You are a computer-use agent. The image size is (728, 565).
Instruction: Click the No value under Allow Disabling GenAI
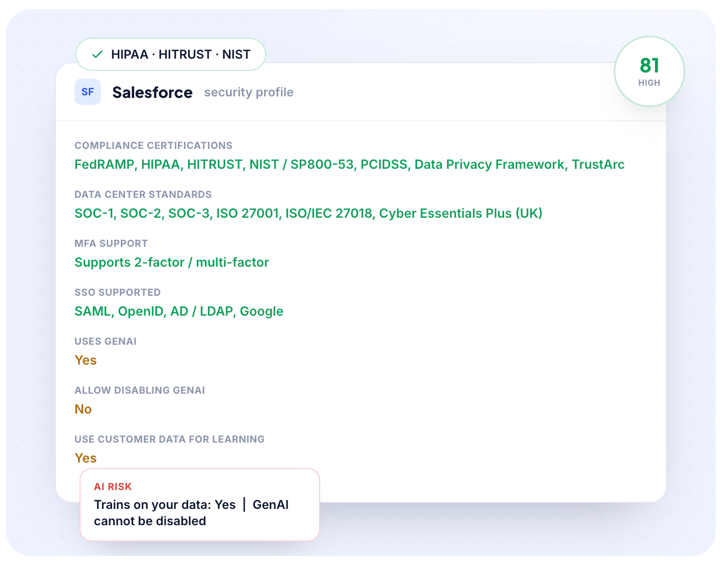[83, 409]
